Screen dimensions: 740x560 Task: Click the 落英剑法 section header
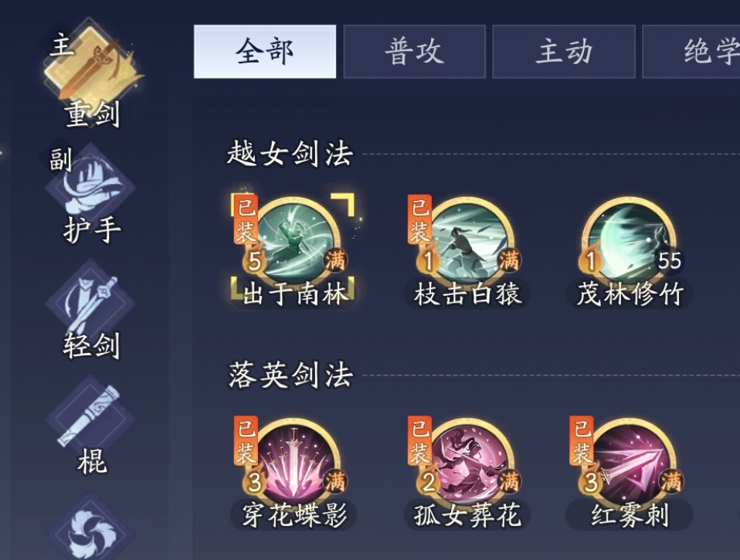tap(290, 375)
